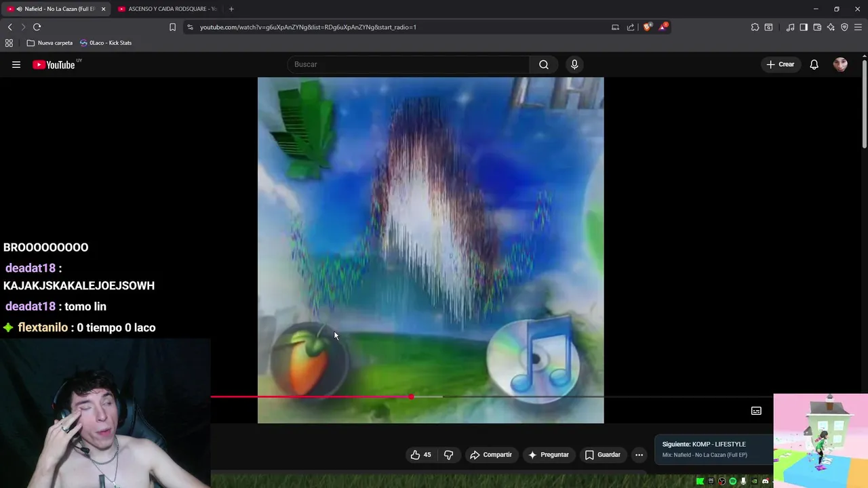Open the NVIDIA icon in the taskbar
This screenshot has height=488, width=868.
click(x=754, y=481)
